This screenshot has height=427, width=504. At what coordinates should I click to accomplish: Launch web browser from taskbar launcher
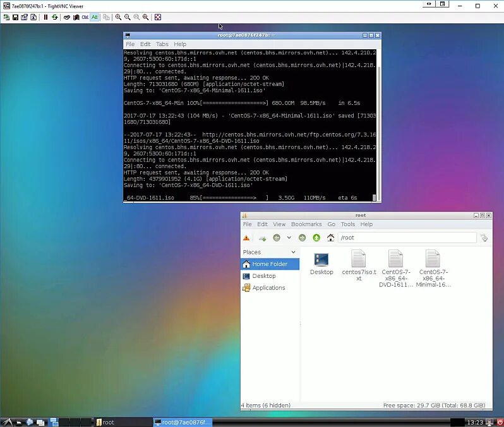30,422
